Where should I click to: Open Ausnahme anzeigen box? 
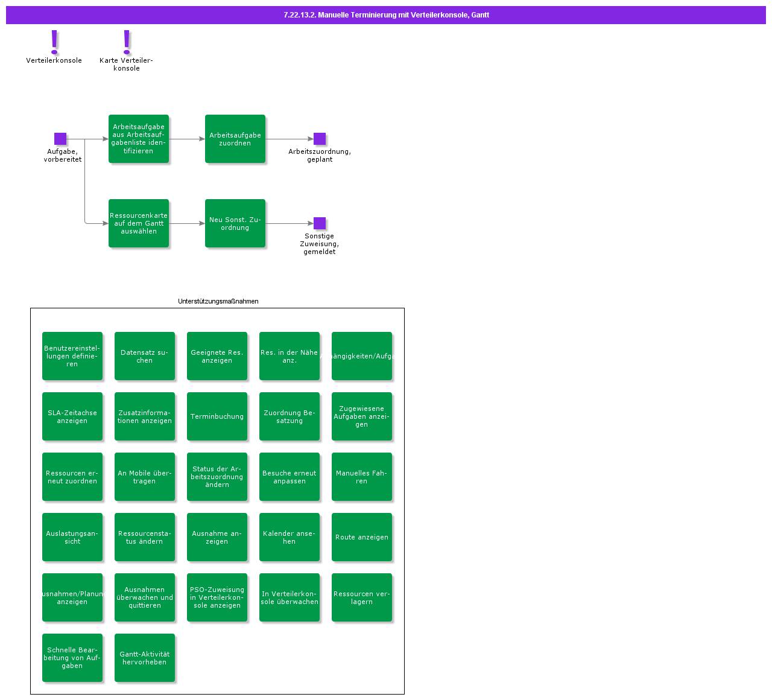217,537
